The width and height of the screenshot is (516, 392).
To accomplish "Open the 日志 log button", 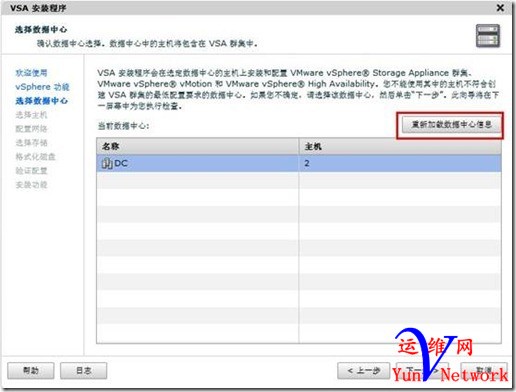I will [x=83, y=370].
